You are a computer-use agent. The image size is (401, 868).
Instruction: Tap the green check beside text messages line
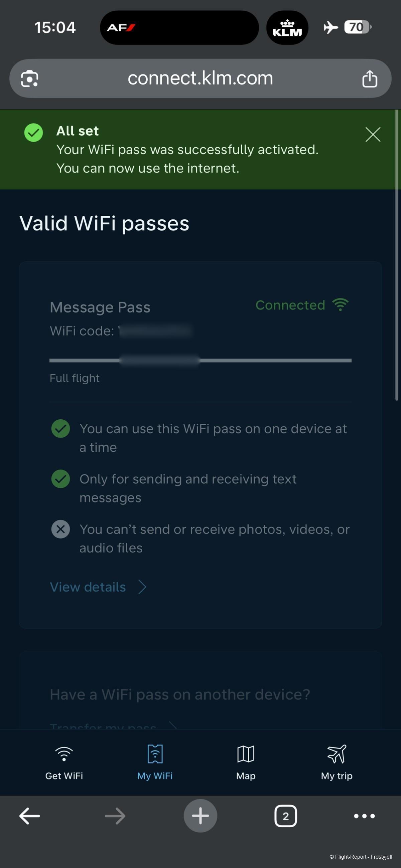[61, 479]
